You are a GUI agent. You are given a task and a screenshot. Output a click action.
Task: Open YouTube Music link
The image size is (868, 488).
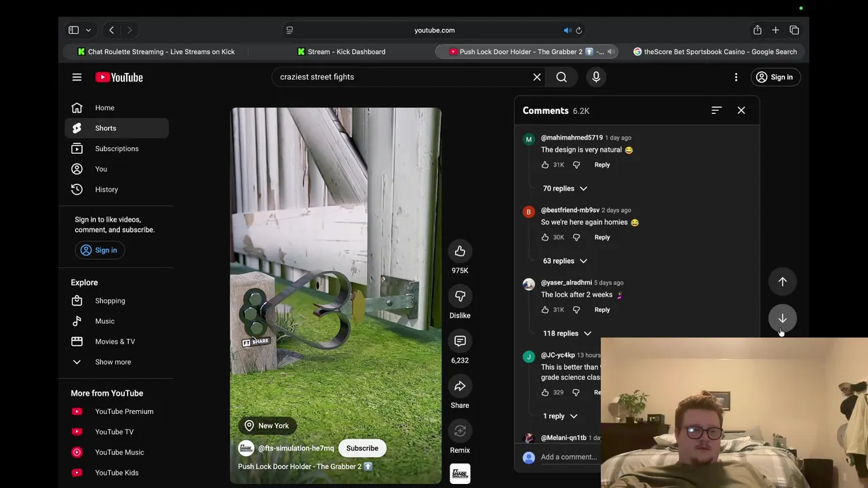pos(117,452)
